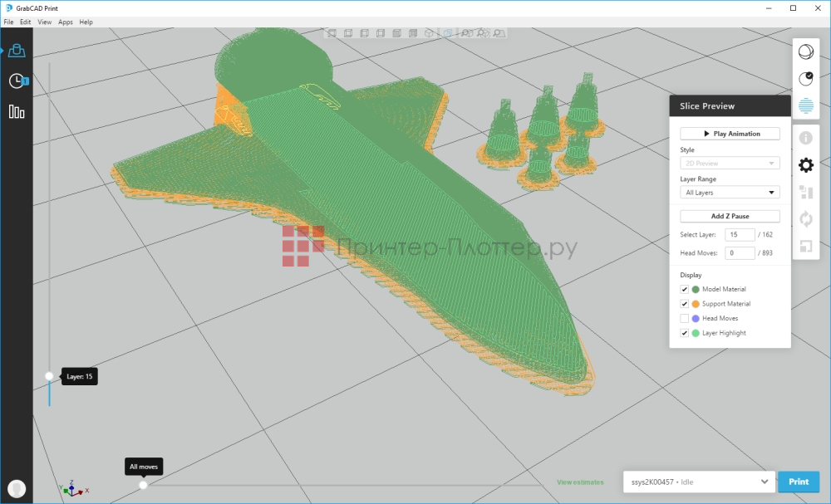Uncheck the Model Material display checkbox

coord(685,289)
